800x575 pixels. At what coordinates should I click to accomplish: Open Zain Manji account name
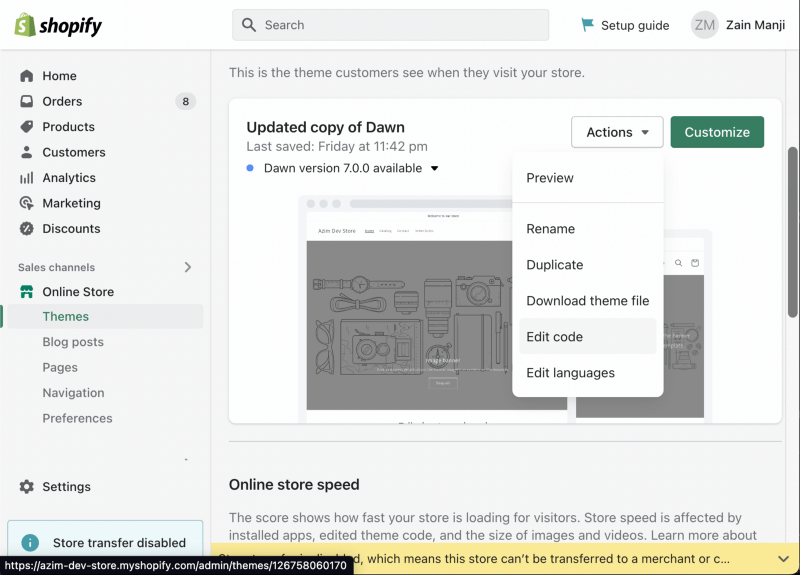pos(755,25)
